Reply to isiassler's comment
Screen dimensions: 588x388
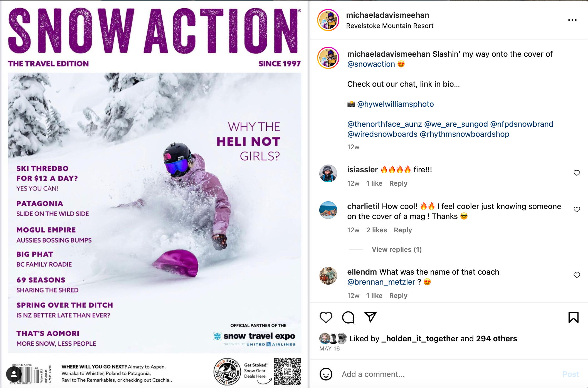coord(398,183)
